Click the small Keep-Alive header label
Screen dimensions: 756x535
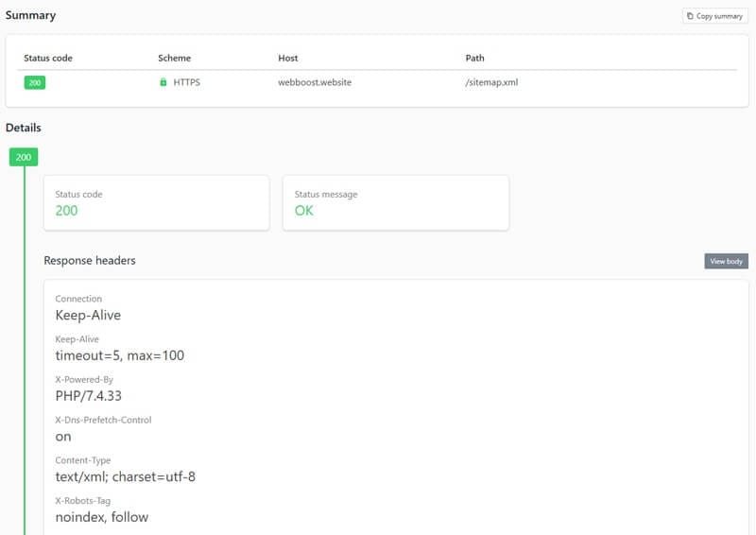click(x=77, y=339)
